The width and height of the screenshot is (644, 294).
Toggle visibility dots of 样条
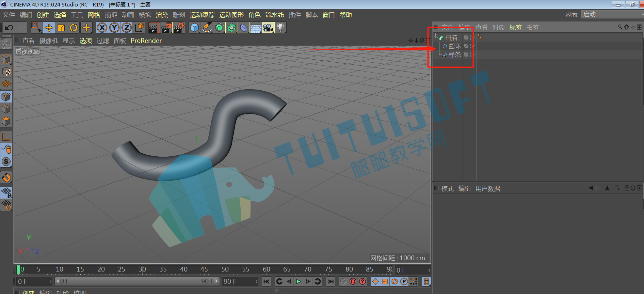pos(471,55)
